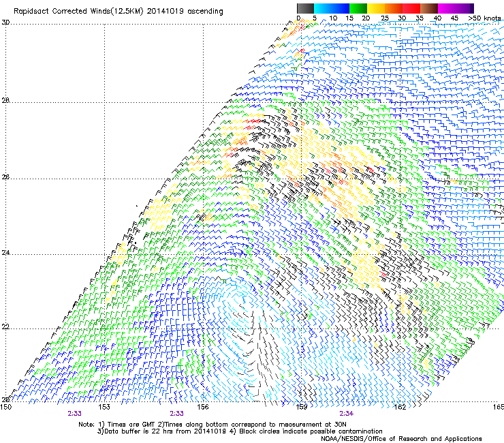Click the legend tick label 25
The height and width of the screenshot is (443, 504).
tap(385, 18)
